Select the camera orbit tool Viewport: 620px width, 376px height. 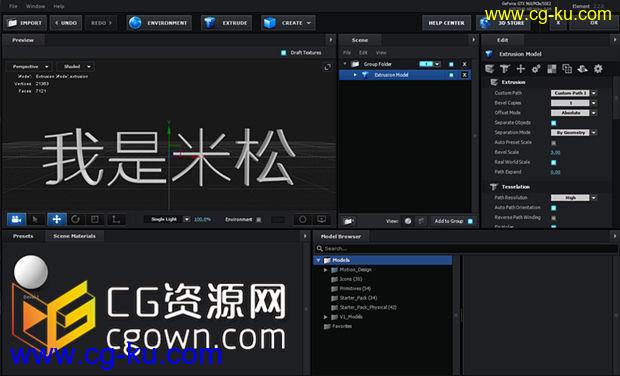tap(16, 219)
